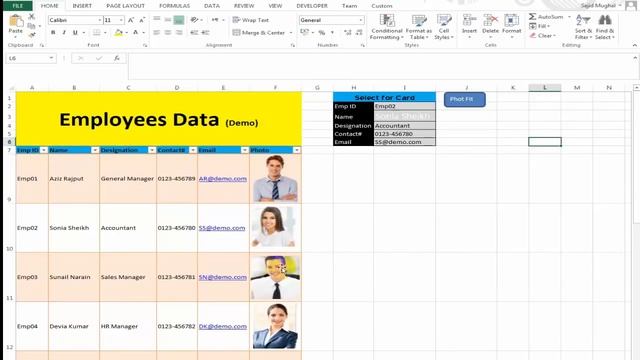
Task: Click the Font Color A swatch
Action: point(136,33)
